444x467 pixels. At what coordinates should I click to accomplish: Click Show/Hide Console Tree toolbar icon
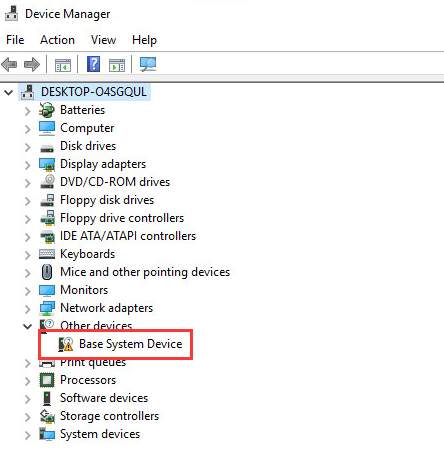coord(63,65)
